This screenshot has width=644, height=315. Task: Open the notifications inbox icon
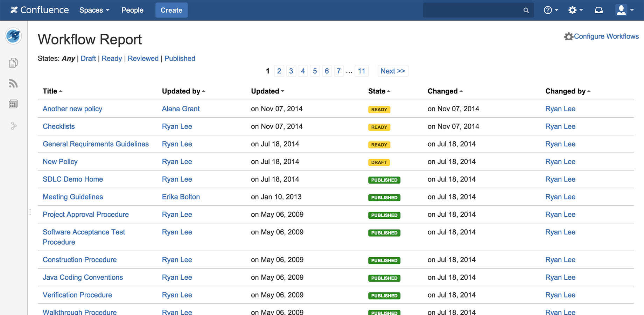[x=598, y=10]
